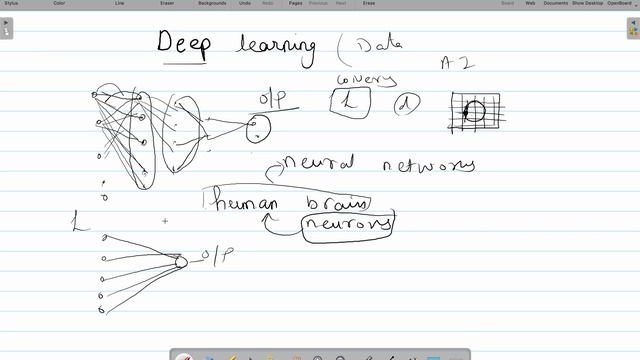Select the Zoom in magnifier tool
Viewport: 640px width, 360px height.
[318, 357]
